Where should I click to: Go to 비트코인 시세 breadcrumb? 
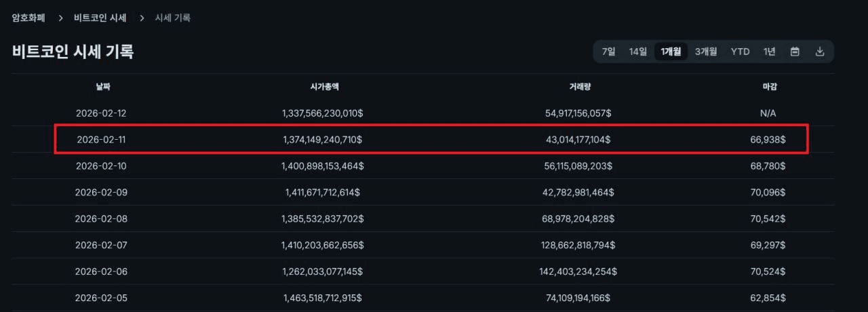[x=100, y=18]
